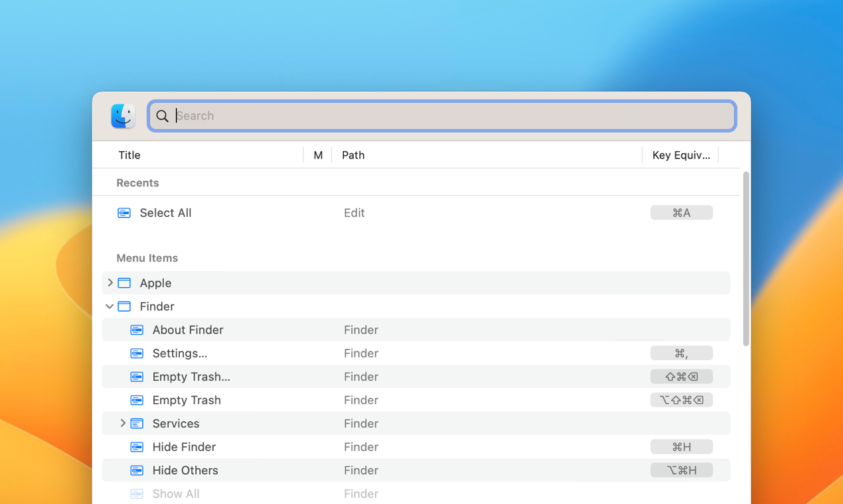Click the Edit path of Select All
Screen dimensions: 843x504
click(x=354, y=213)
